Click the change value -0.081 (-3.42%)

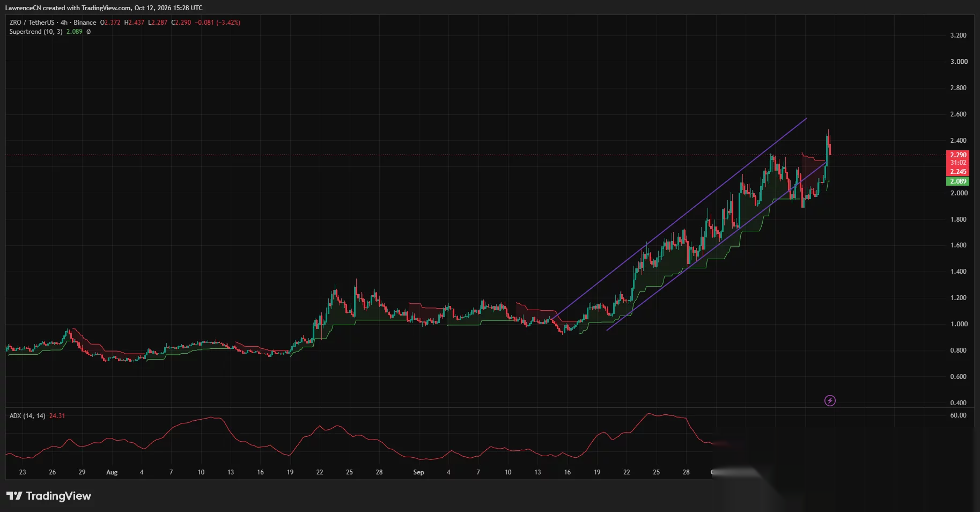tap(217, 23)
